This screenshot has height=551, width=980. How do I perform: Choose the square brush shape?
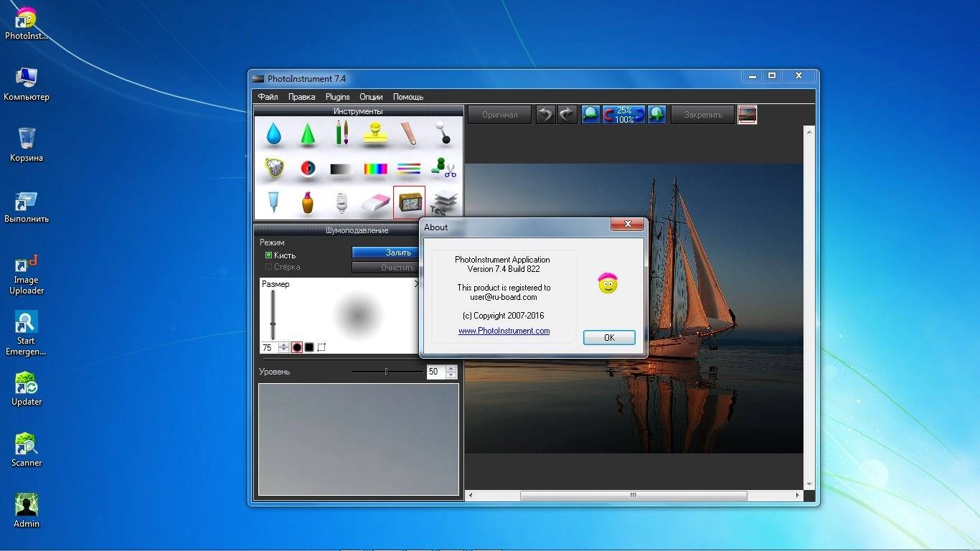[309, 347]
